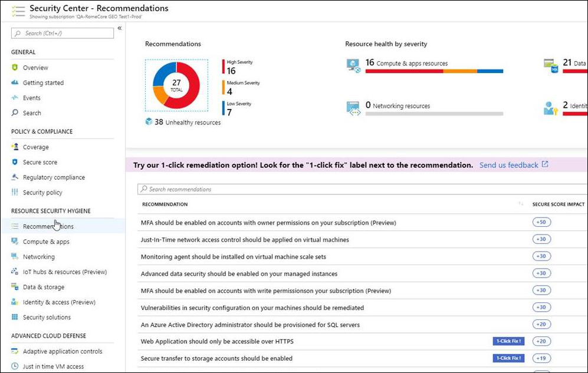Sort the recommendation column using the arrows
This screenshot has width=588, height=373.
coord(521,204)
